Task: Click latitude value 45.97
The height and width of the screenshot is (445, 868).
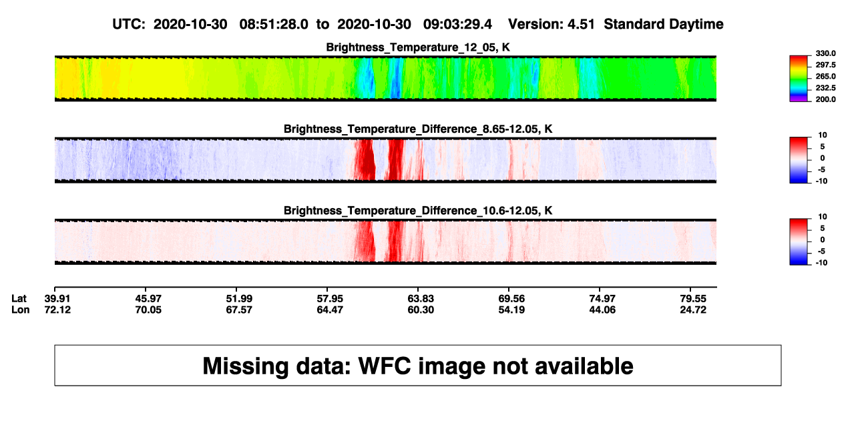Action: [148, 298]
